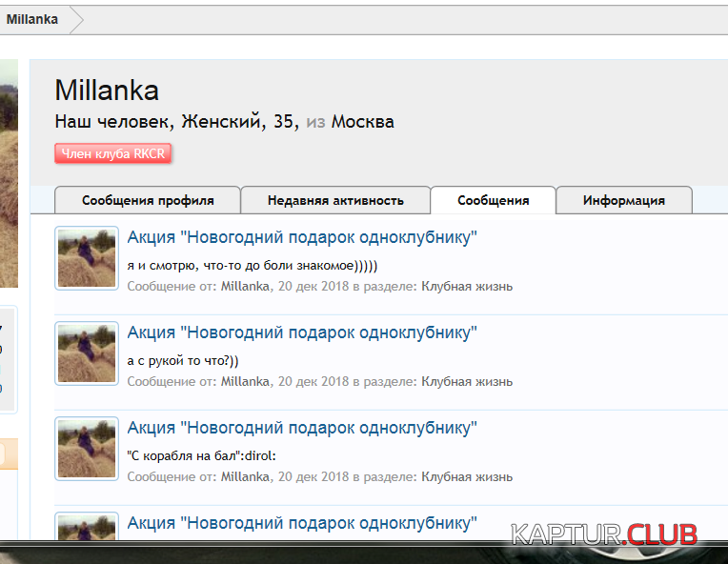Click the Москва location link
The width and height of the screenshot is (728, 564).
point(362,122)
